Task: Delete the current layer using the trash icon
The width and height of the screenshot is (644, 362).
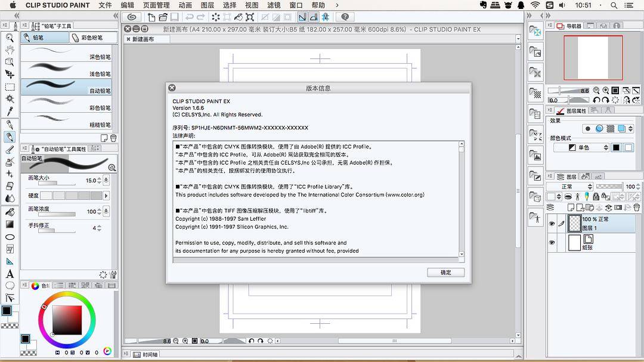Action: [637, 208]
